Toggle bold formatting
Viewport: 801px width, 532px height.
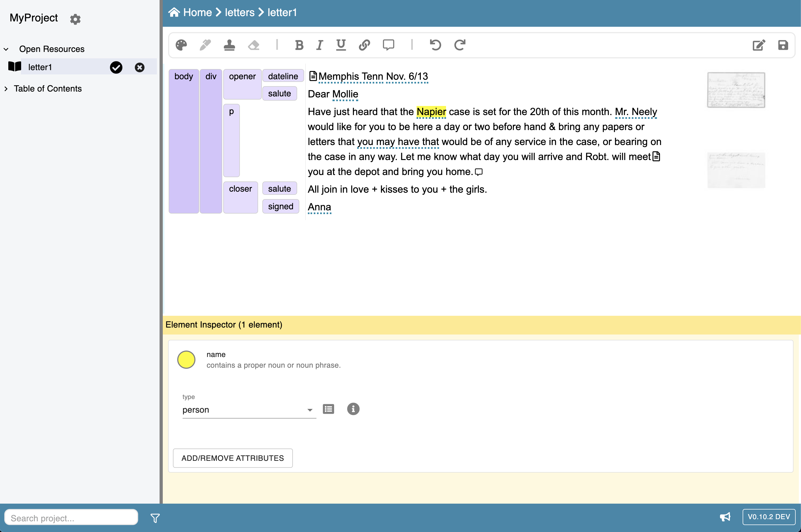(299, 45)
